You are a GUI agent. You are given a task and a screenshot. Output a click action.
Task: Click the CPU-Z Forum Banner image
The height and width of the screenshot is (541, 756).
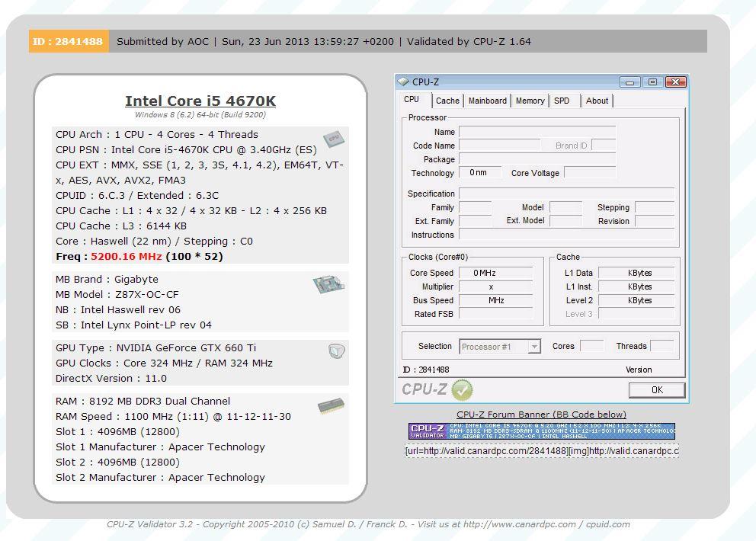point(541,431)
